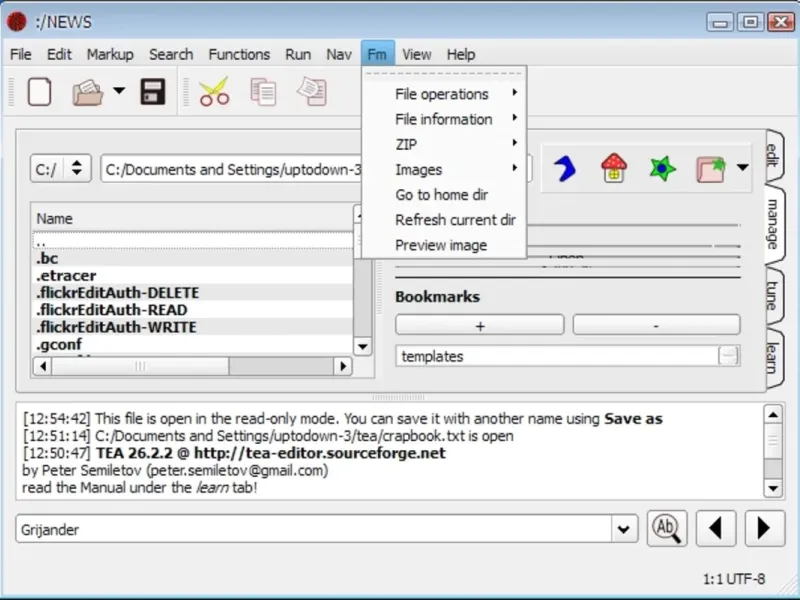Open the View menu
800x600 pixels.
[x=417, y=54]
